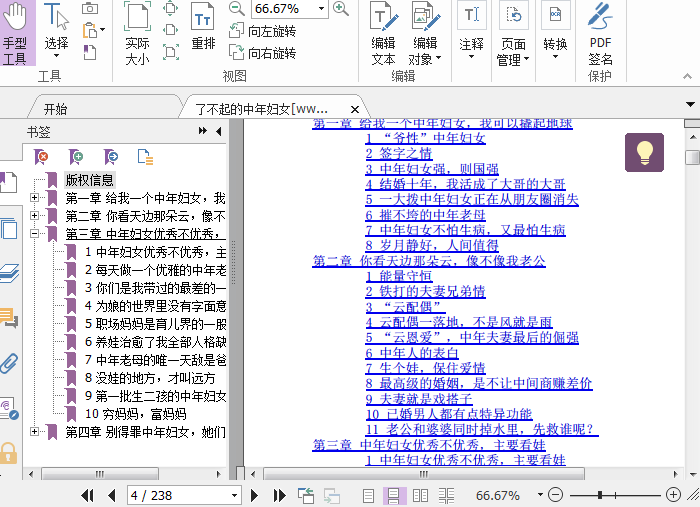Open the tab list dropdown arrow
The height and width of the screenshot is (507, 700).
pyautogui.click(x=691, y=104)
